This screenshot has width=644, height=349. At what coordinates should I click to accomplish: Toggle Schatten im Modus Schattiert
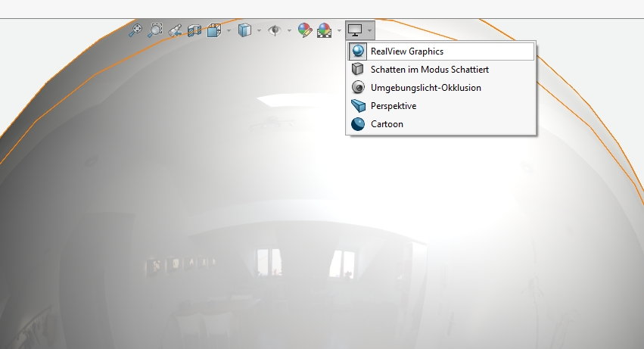pos(441,70)
